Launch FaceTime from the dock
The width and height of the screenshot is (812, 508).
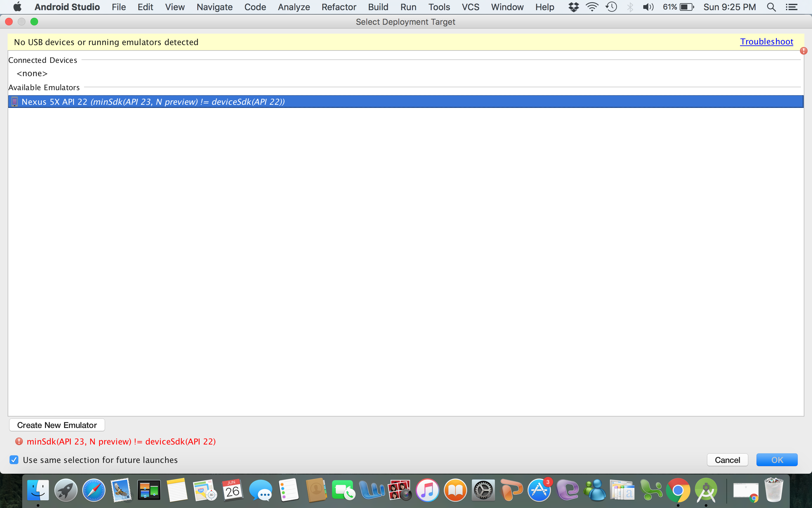click(344, 490)
